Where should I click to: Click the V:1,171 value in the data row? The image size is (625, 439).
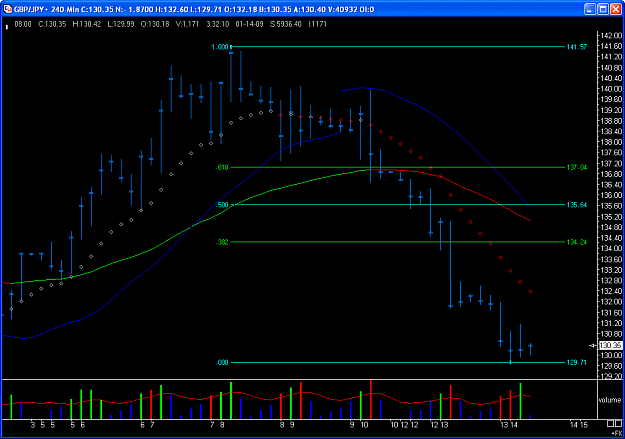coord(187,24)
